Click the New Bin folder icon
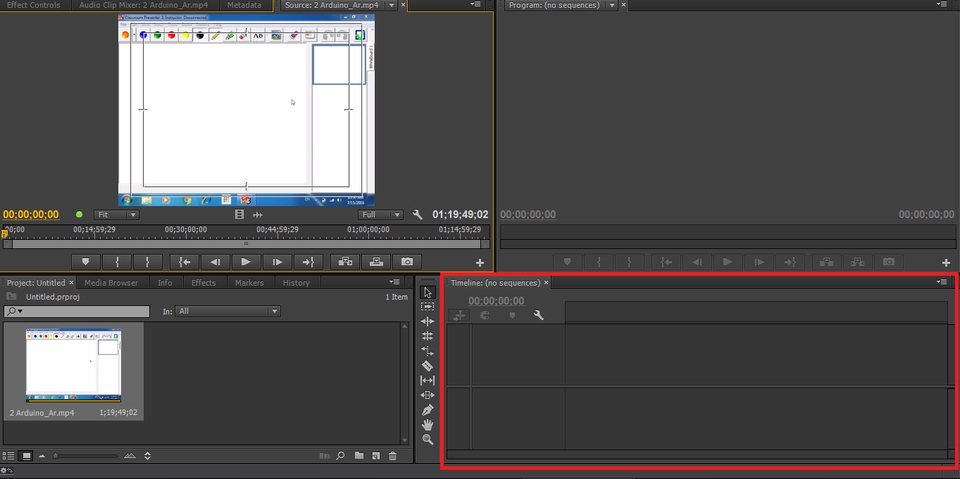 click(358, 456)
